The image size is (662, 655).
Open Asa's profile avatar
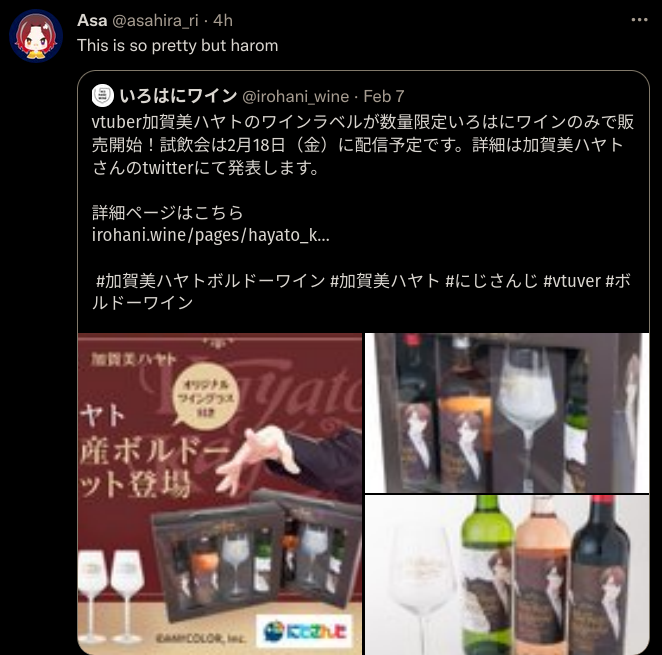pyautogui.click(x=36, y=36)
